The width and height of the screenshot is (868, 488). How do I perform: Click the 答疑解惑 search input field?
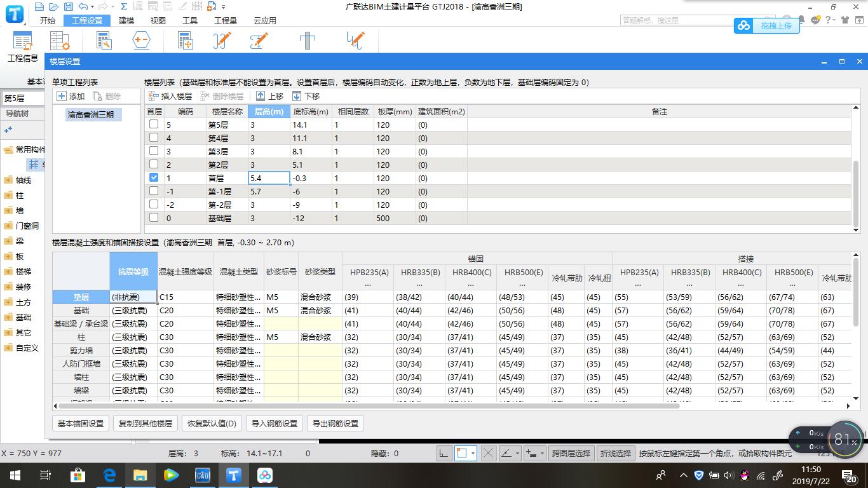[x=698, y=20]
